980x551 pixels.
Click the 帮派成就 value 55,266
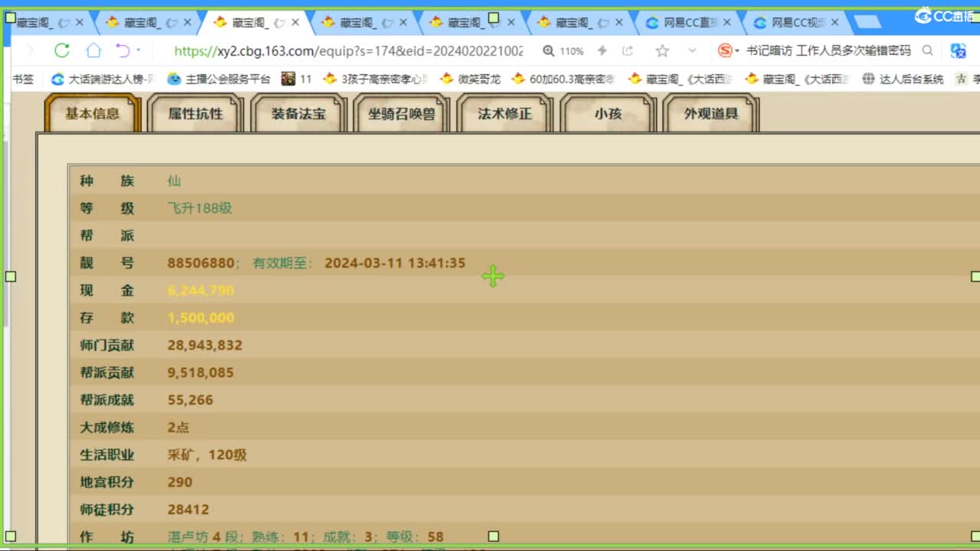[x=191, y=399]
